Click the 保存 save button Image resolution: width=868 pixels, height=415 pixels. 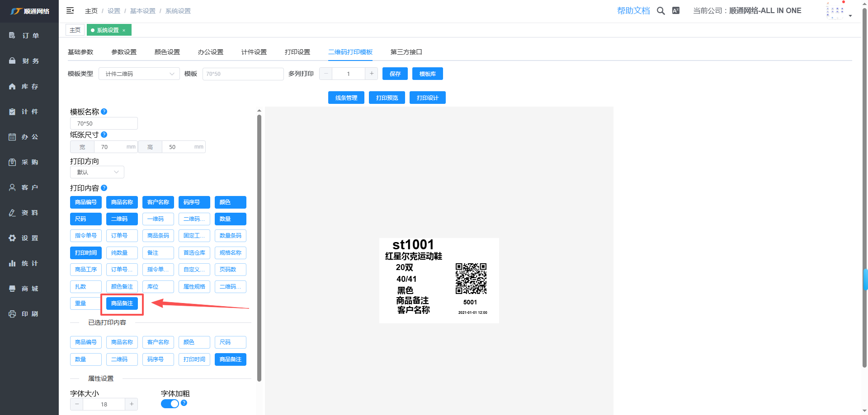pos(395,74)
